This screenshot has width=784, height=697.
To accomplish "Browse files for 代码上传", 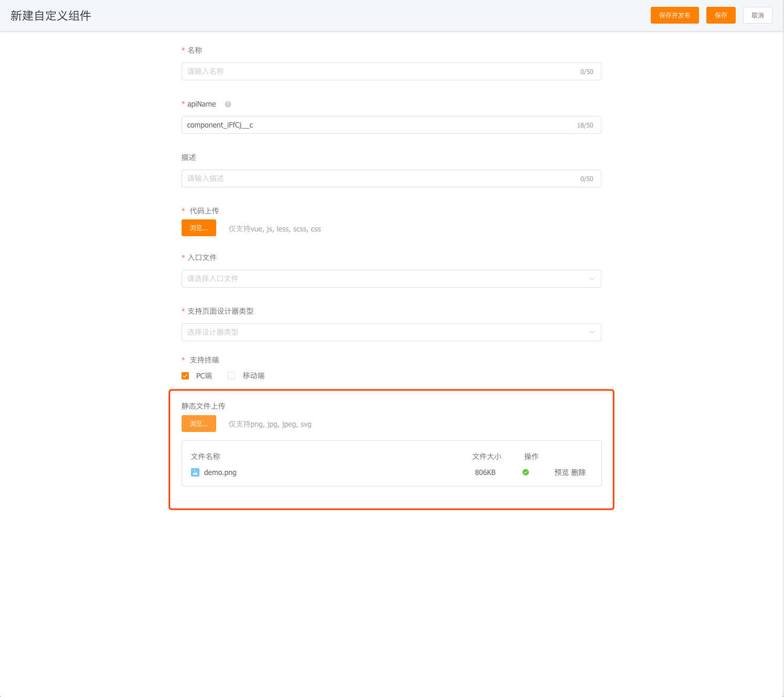I will (199, 228).
